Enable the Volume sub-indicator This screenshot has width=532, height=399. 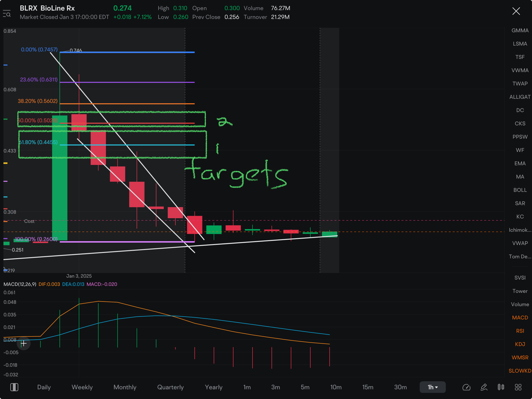click(x=520, y=304)
